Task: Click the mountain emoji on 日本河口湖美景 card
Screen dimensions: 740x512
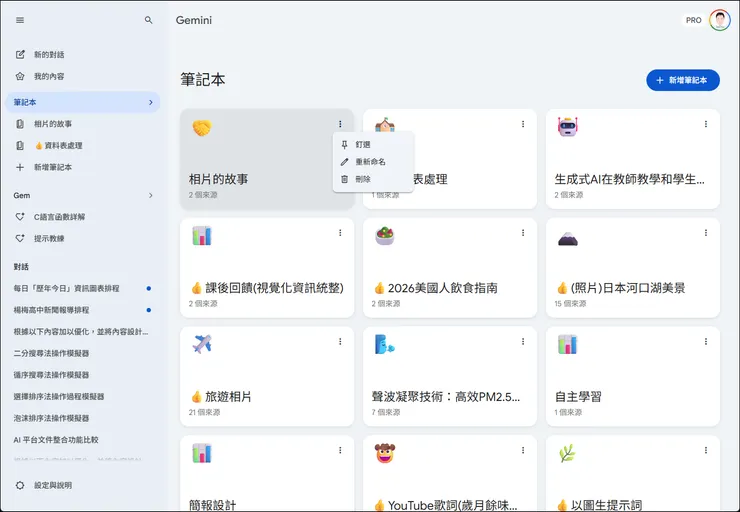Action: pos(568,239)
